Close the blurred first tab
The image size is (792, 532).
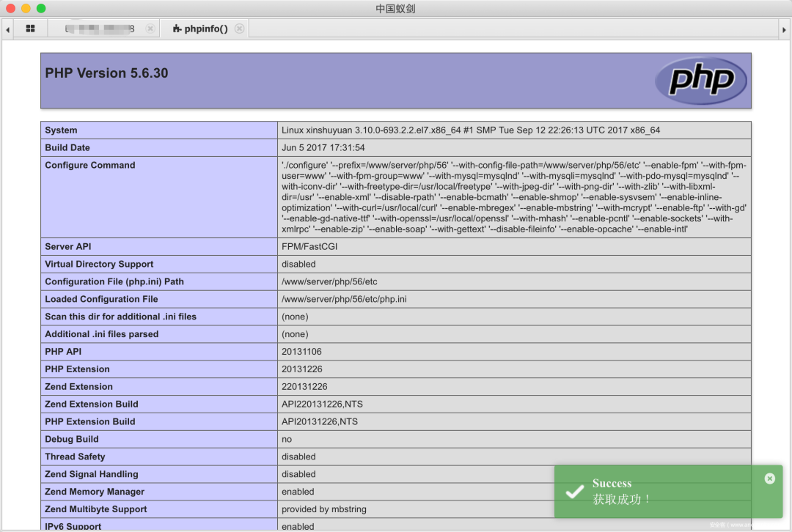click(x=150, y=29)
